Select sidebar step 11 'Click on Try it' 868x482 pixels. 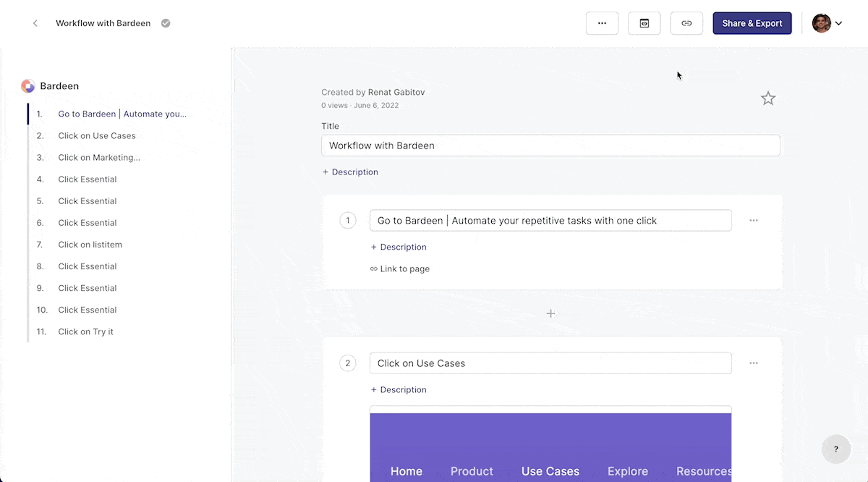tap(85, 331)
